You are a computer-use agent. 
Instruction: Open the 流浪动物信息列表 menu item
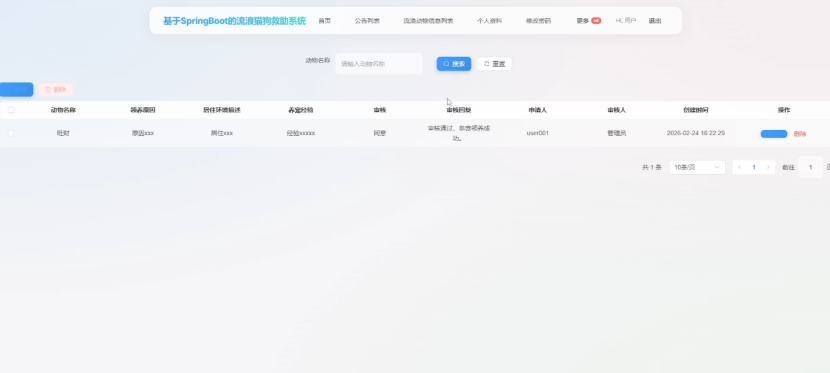point(428,21)
